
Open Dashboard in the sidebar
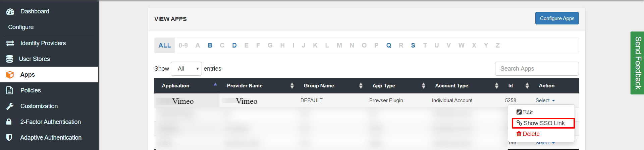point(35,11)
